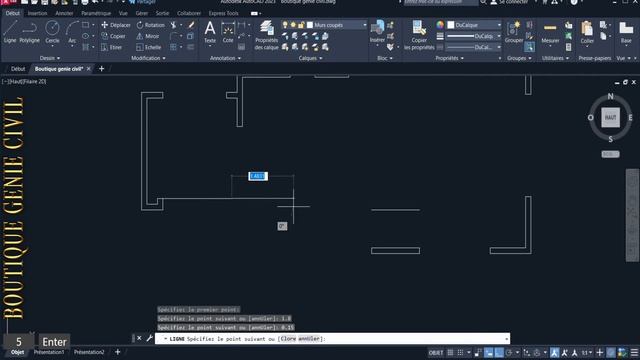Screen dimensions: 640x360
Task: Click the Echelle scale tool
Action: pos(149,47)
